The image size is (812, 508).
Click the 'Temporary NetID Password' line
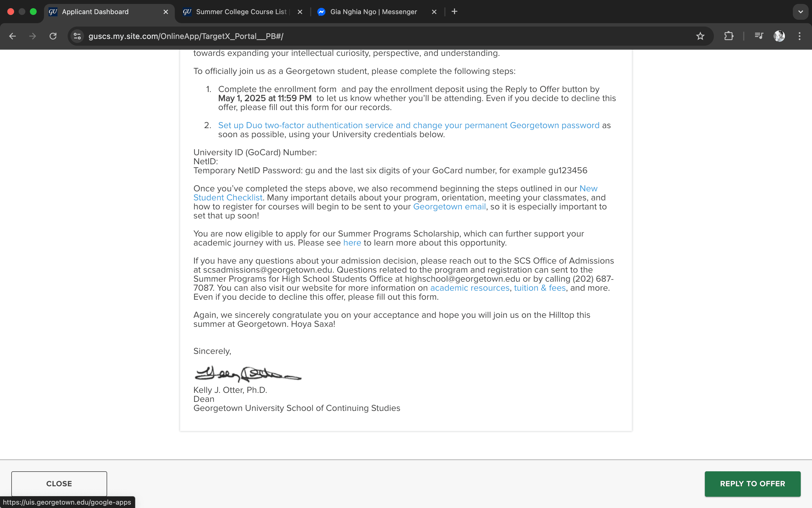[390, 171]
